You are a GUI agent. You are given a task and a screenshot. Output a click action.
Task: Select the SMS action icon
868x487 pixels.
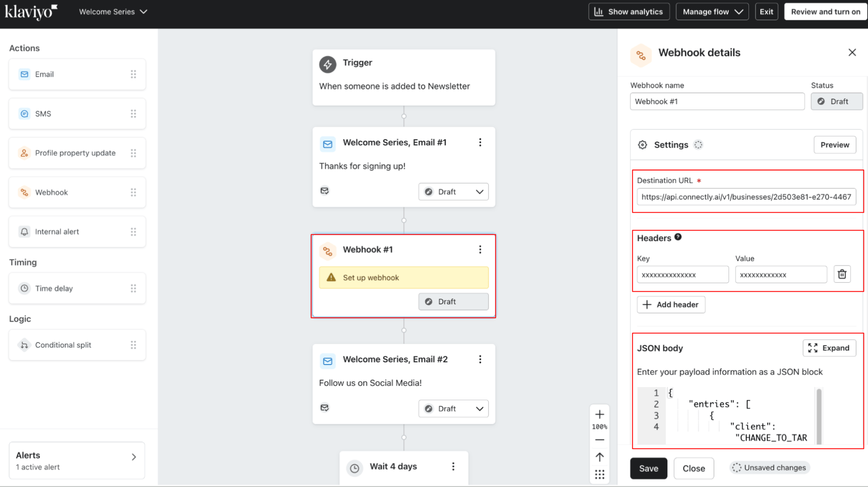[x=24, y=114]
